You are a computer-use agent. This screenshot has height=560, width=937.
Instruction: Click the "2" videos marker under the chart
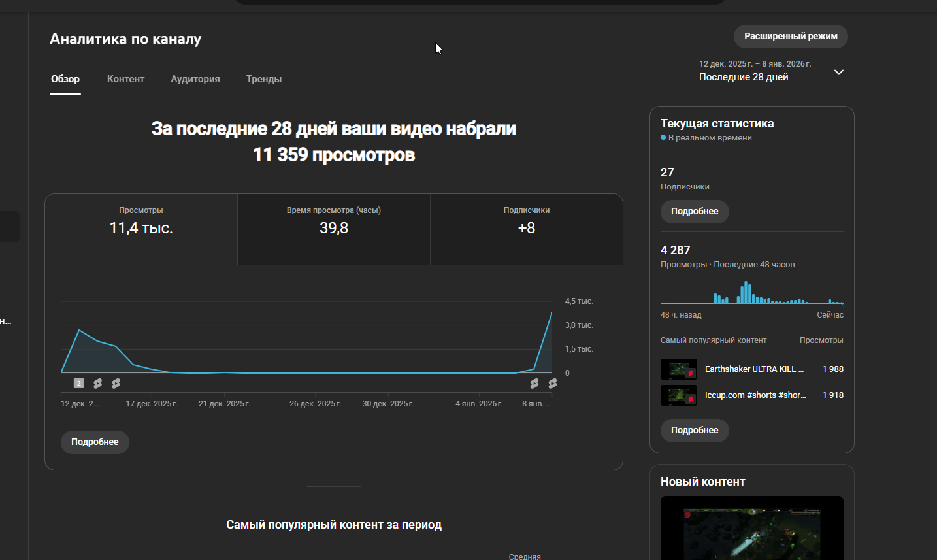tap(79, 384)
